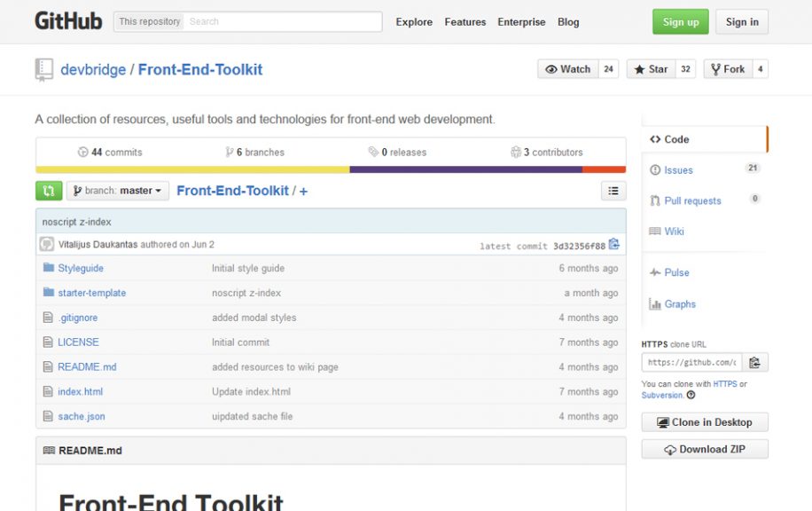Expand the Watch notification options
Image resolution: width=812 pixels, height=511 pixels.
tap(568, 68)
